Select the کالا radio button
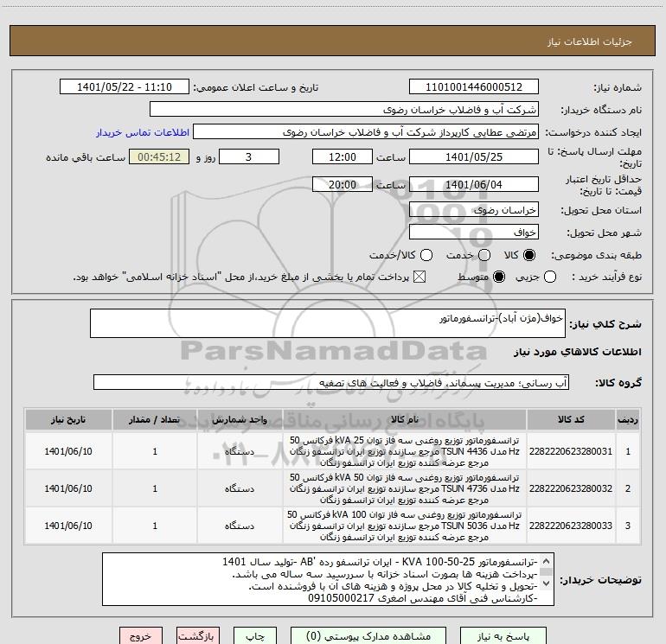This screenshot has width=666, height=644. (529, 255)
